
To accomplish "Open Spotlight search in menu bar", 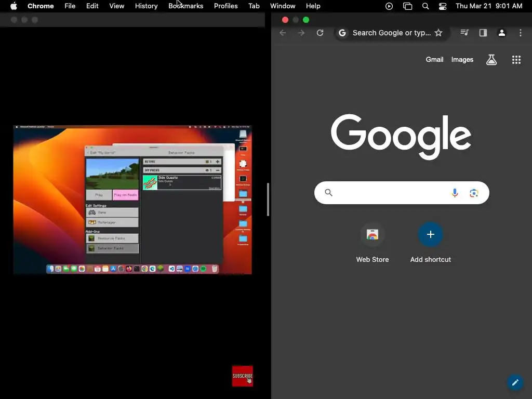I will (425, 6).
